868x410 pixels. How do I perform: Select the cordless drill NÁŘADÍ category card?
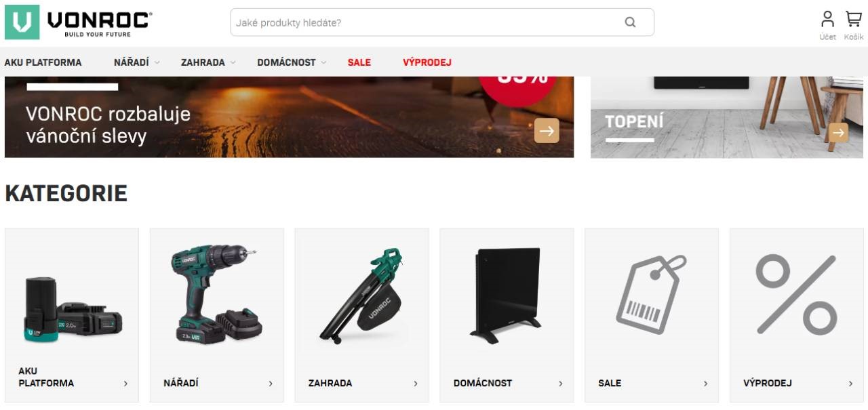tap(217, 315)
